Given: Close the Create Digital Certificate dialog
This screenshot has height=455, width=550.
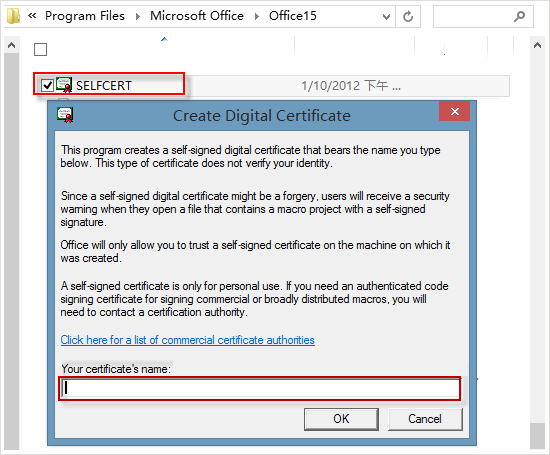Looking at the screenshot, I should tap(455, 112).
